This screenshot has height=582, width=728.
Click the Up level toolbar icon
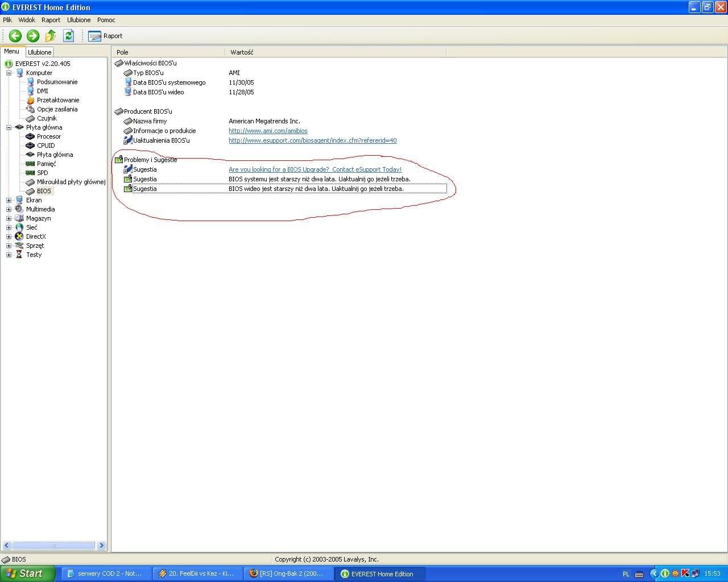click(51, 36)
